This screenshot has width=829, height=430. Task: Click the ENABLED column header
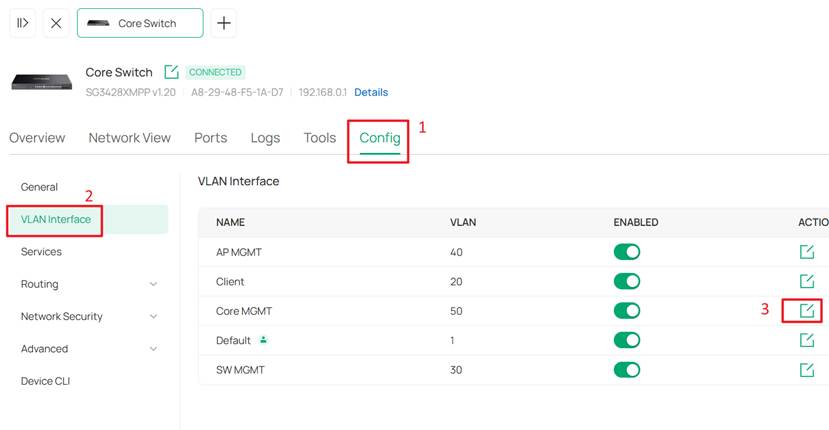[x=635, y=222]
